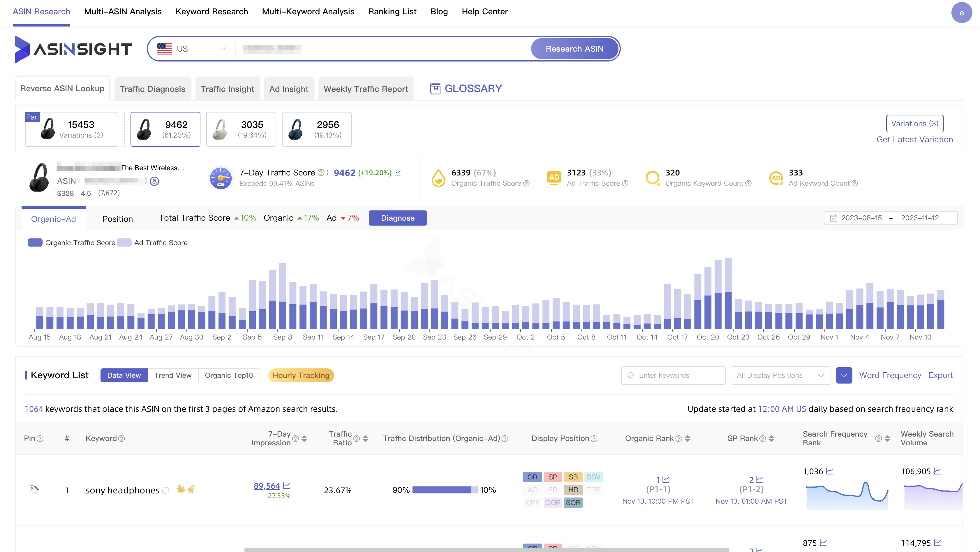Click the Enter keywords search field
This screenshot has height=552, width=980.
coord(673,375)
